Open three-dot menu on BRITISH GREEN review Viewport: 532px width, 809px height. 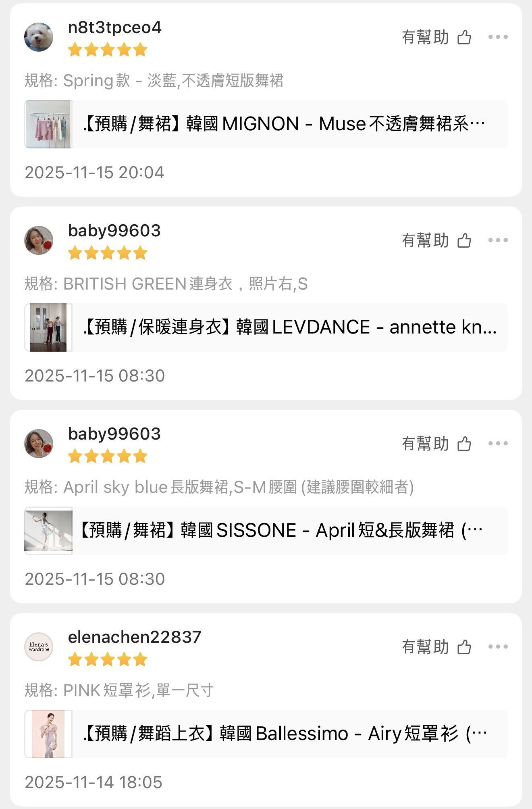(498, 240)
